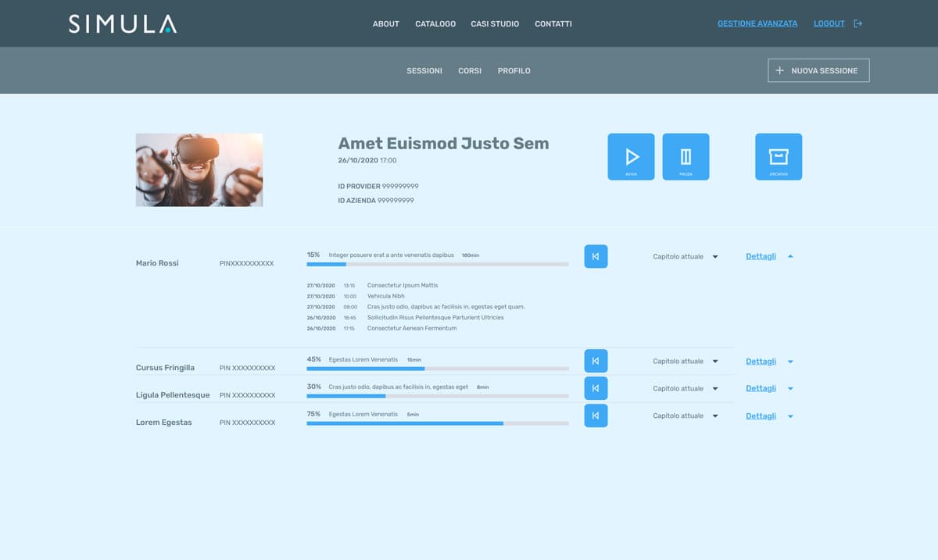Viewport: 938px width, 560px height.
Task: Open the About menu item
Action: click(386, 23)
